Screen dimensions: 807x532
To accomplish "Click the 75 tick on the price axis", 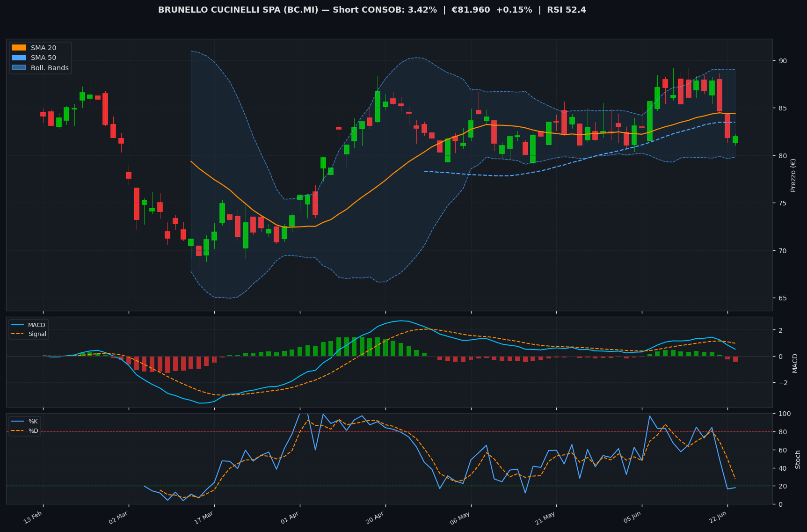I will pos(783,203).
